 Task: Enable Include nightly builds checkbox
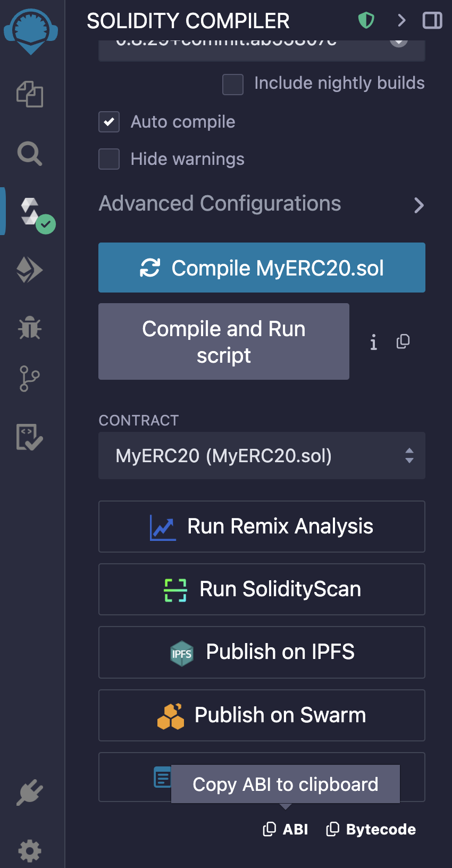[x=233, y=84]
